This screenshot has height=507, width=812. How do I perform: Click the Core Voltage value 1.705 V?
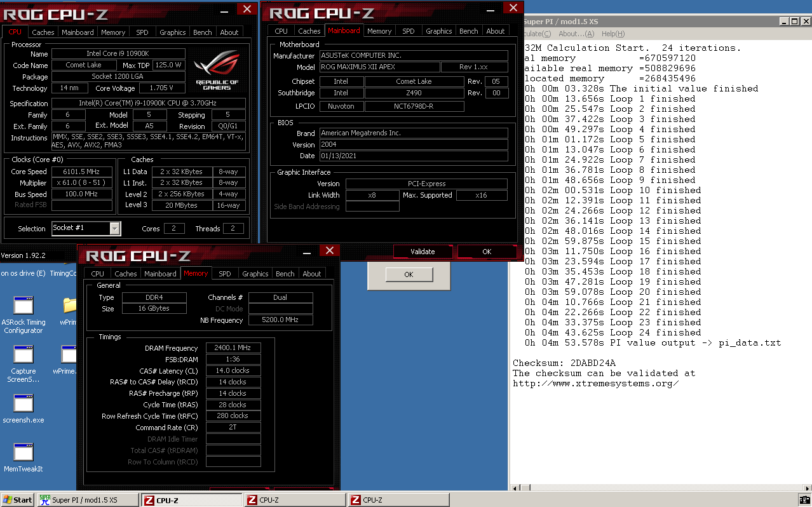point(161,88)
